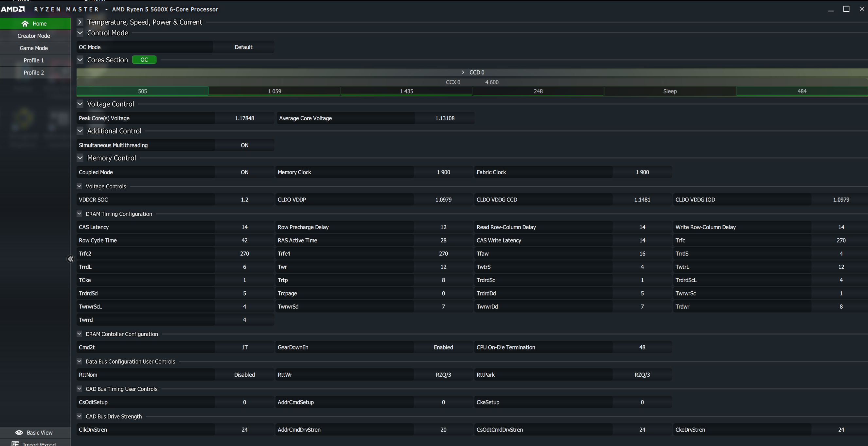868x446 pixels.
Task: Select the core bar showing 505
Action: [x=143, y=91]
